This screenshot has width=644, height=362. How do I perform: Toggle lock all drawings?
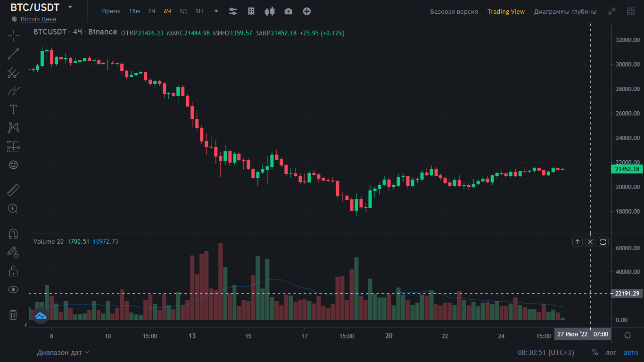point(13,271)
